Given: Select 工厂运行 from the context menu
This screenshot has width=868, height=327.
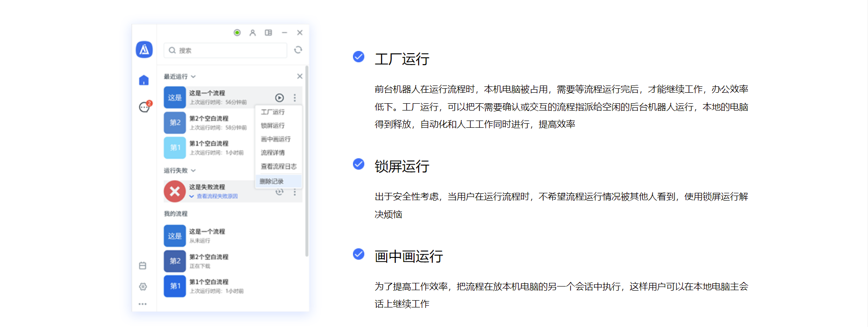Looking at the screenshot, I should tap(273, 112).
